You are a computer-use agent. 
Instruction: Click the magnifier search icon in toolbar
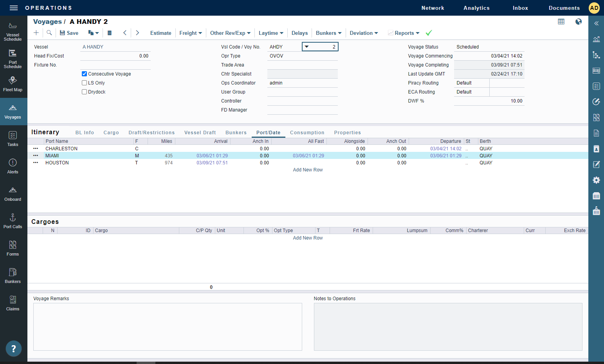click(49, 33)
